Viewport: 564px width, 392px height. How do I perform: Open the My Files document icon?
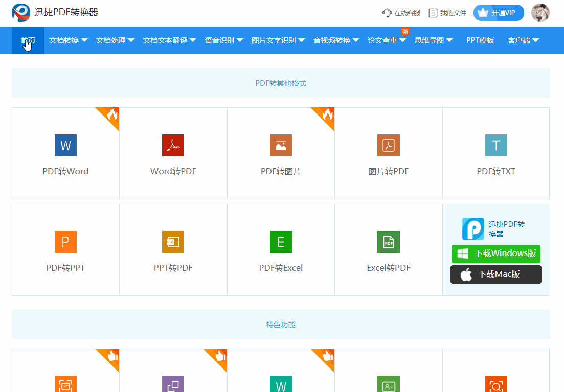click(433, 13)
